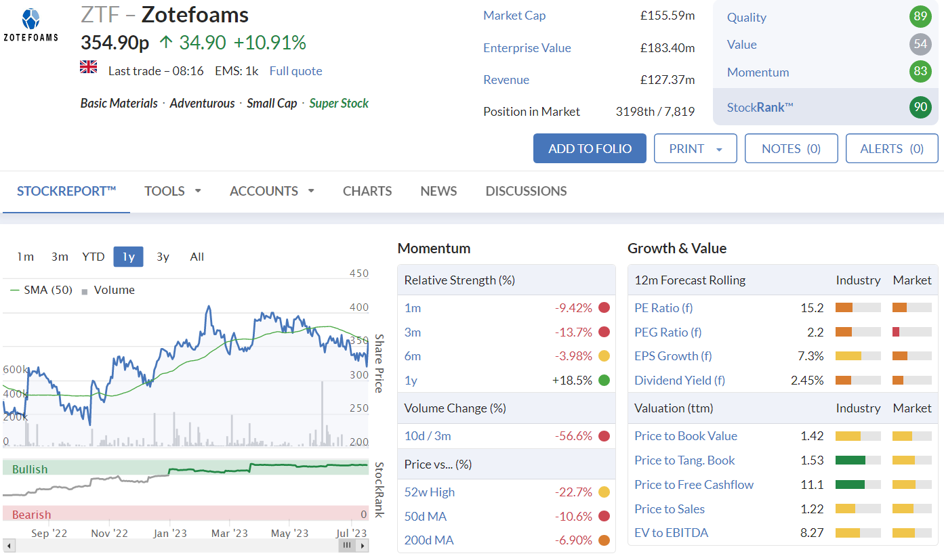
Task: Select the YTD chart range
Action: [x=94, y=257]
